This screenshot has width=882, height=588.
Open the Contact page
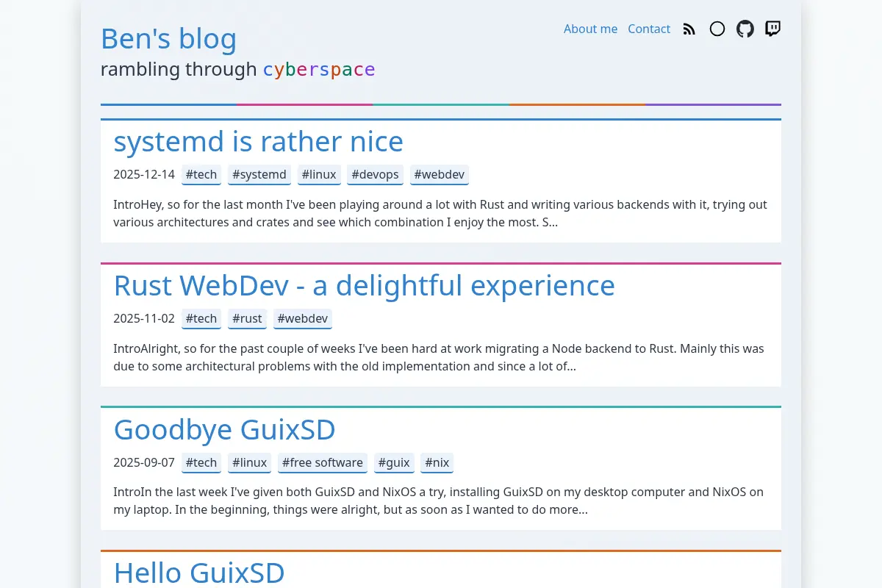[x=649, y=29]
